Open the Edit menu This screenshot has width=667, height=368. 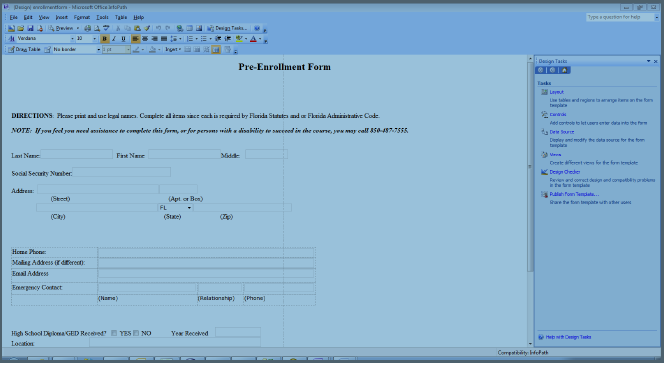pos(28,17)
